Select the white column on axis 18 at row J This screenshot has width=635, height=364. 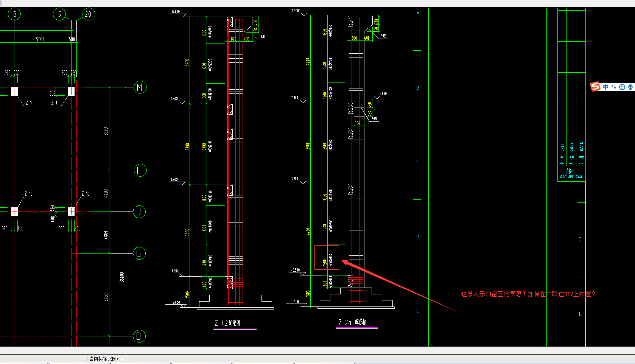14,212
